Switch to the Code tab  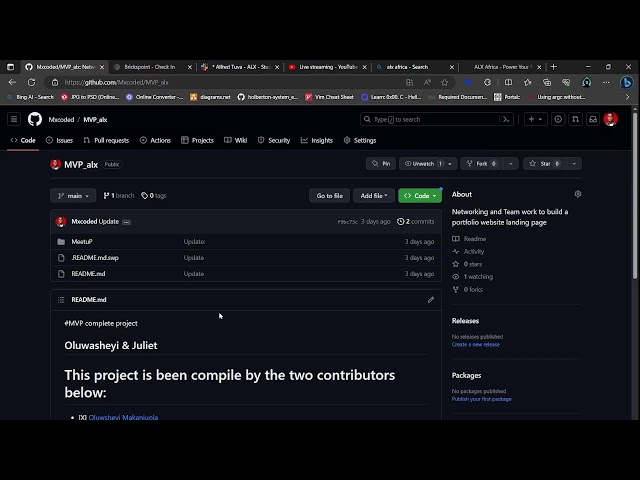coord(23,140)
